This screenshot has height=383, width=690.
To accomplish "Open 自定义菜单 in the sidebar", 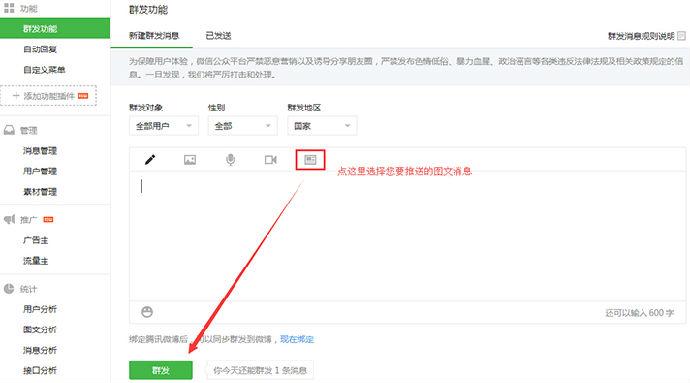I will [x=44, y=70].
